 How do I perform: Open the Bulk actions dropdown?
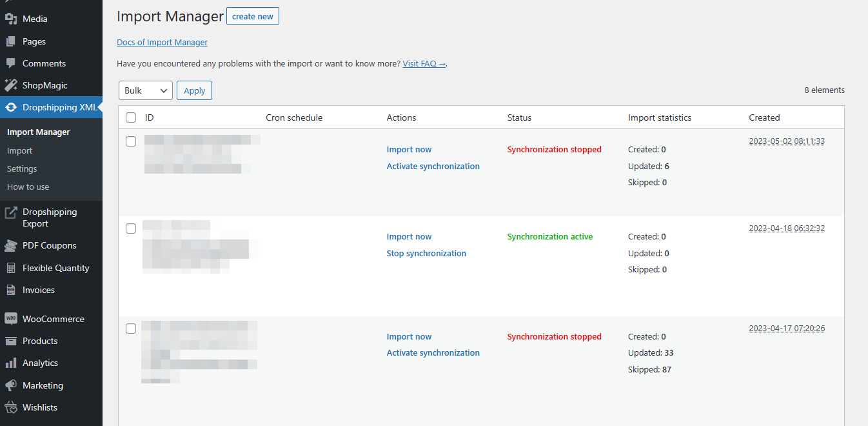[146, 90]
